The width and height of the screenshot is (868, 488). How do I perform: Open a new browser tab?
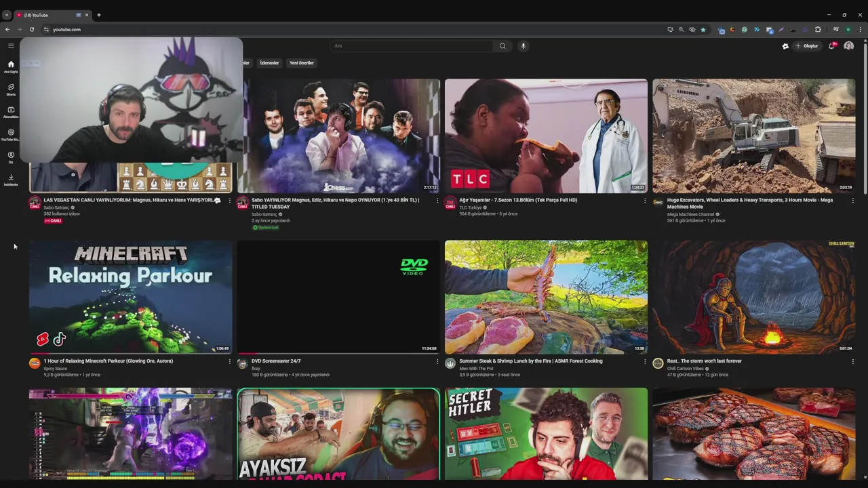pyautogui.click(x=99, y=14)
